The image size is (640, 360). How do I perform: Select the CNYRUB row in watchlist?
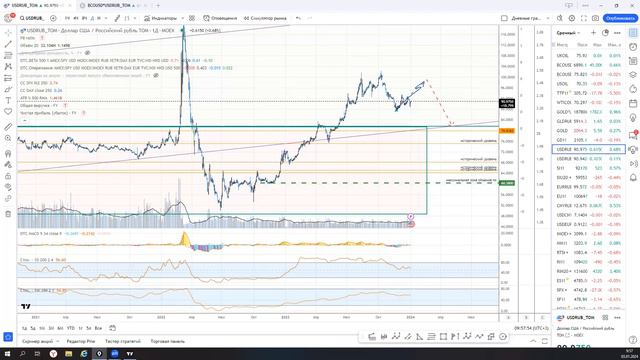pos(589,206)
